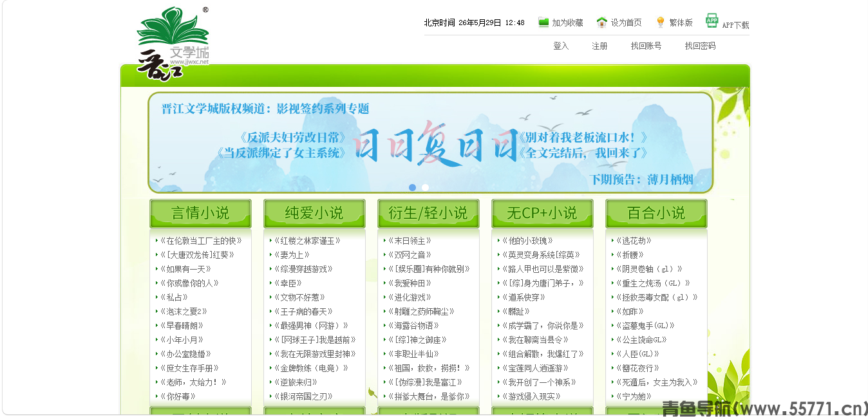Open novel 《庶女生存手册》
The width and height of the screenshot is (868, 417).
pyautogui.click(x=190, y=368)
